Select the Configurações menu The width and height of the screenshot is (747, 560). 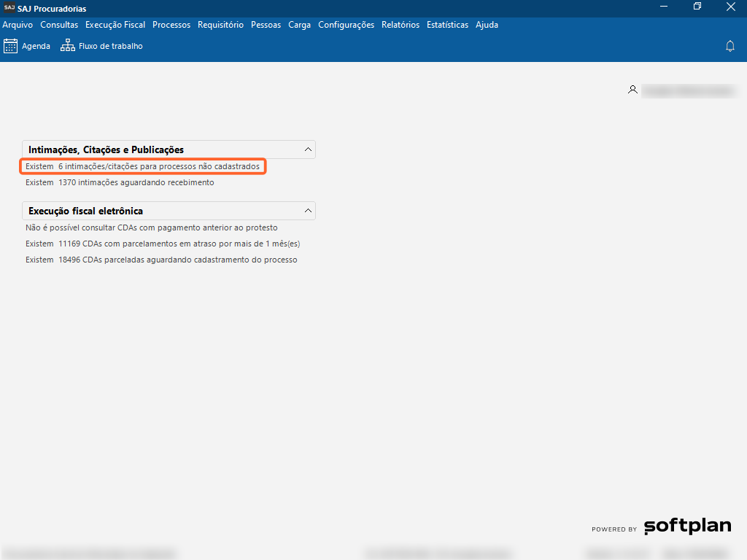346,25
